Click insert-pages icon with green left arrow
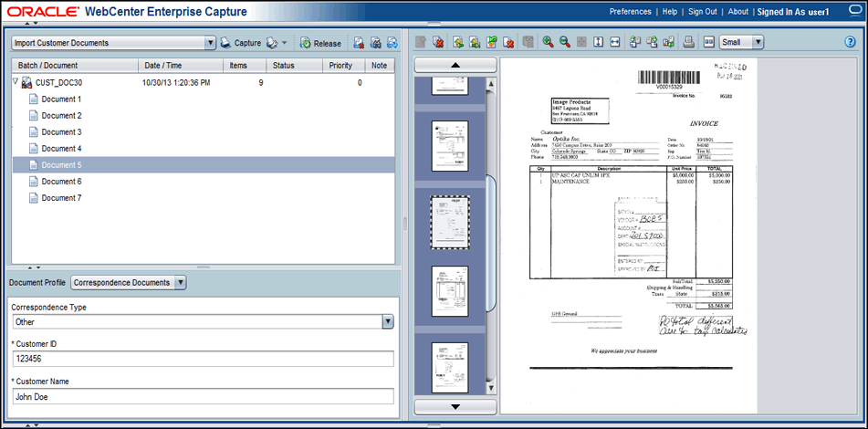 458,42
